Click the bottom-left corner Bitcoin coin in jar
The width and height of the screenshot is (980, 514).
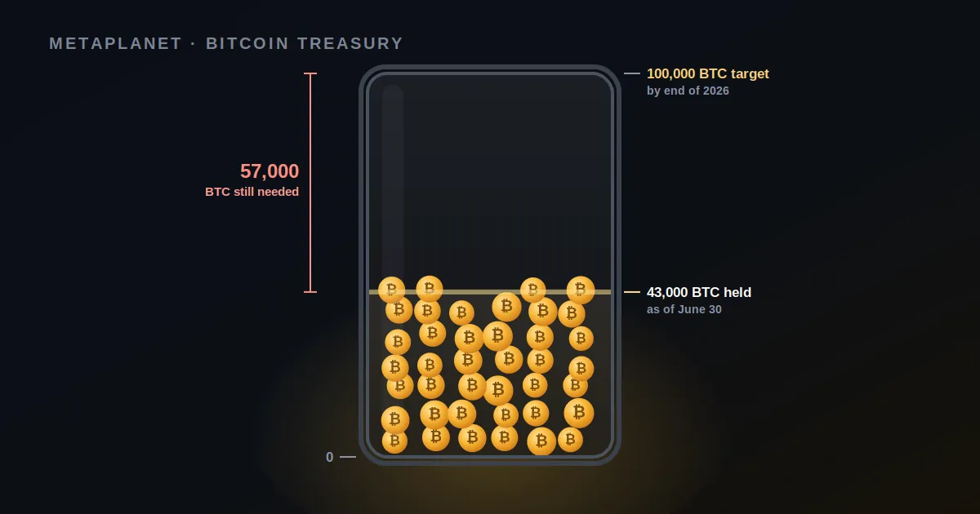(394, 441)
